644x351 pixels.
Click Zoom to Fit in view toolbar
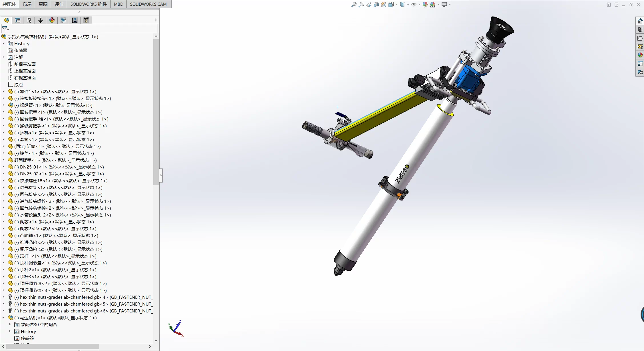tap(354, 5)
